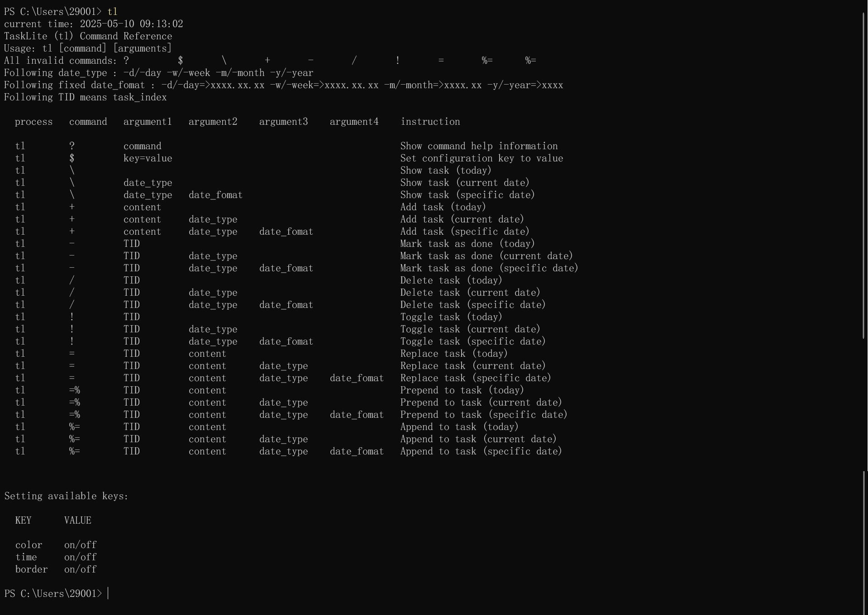This screenshot has width=868, height=615.
Task: Click 'Replace task (specific date)' instruction
Action: click(476, 378)
